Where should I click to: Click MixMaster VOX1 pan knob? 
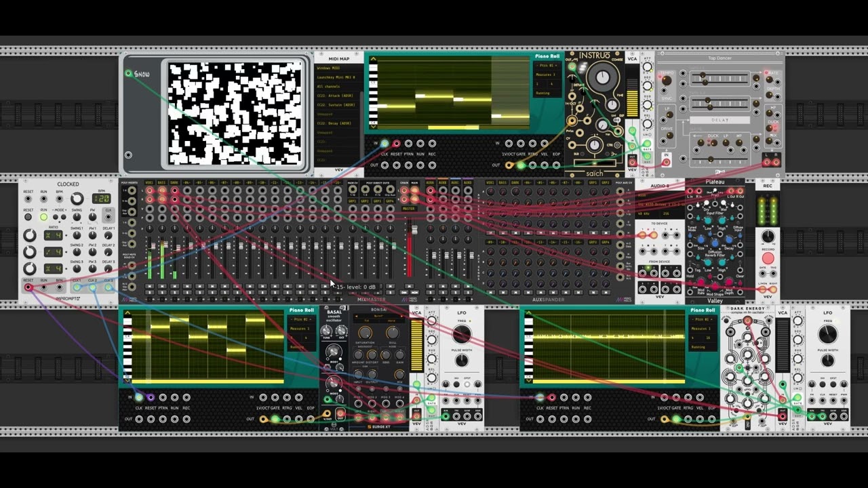click(149, 228)
